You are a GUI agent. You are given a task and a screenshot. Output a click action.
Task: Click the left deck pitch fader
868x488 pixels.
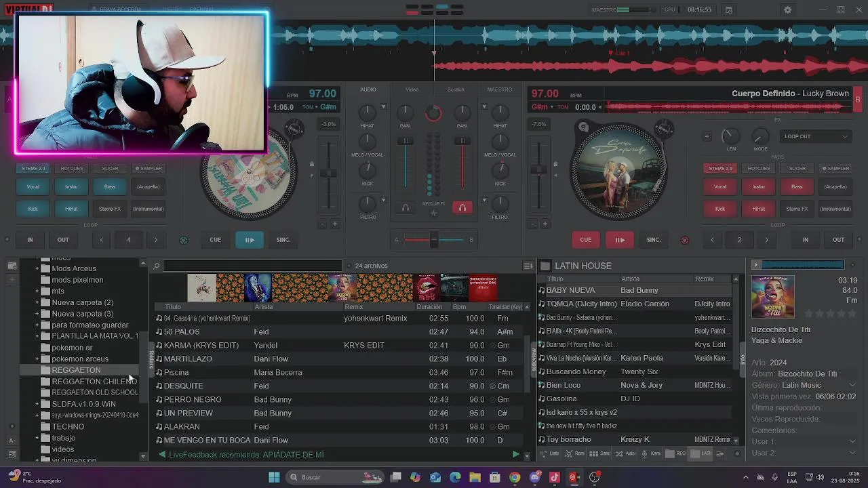point(329,173)
